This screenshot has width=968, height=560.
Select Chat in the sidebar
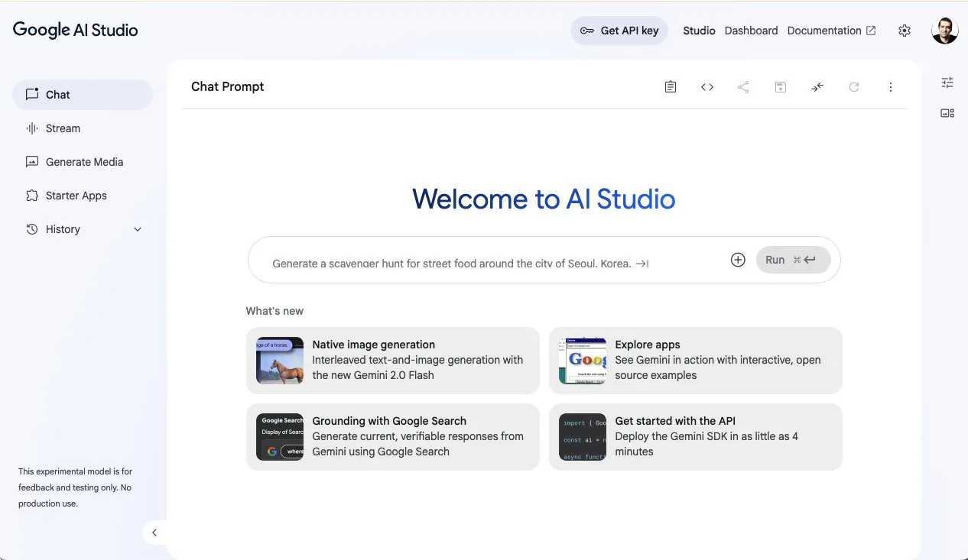(x=83, y=95)
